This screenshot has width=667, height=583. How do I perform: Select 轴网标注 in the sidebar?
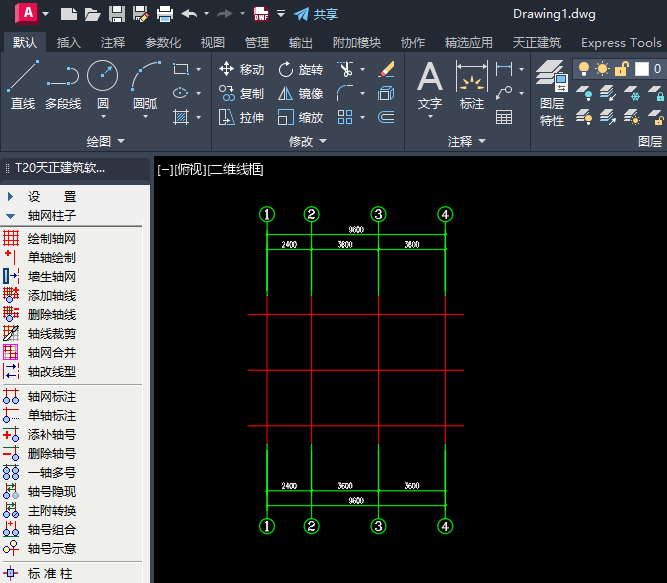(x=50, y=397)
